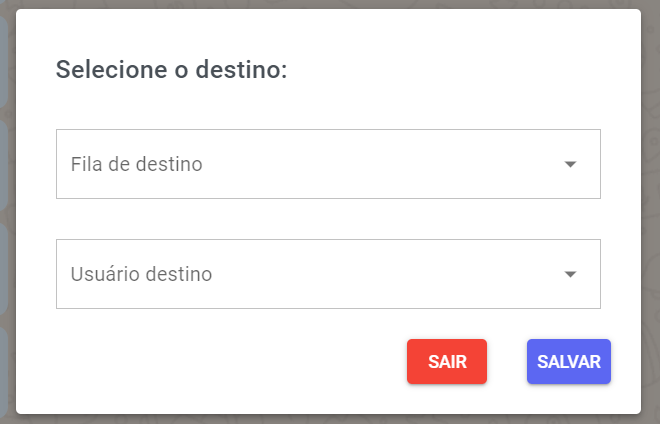Click the dimmed strip above the dialog
660x424 pixels.
click(330, 4)
